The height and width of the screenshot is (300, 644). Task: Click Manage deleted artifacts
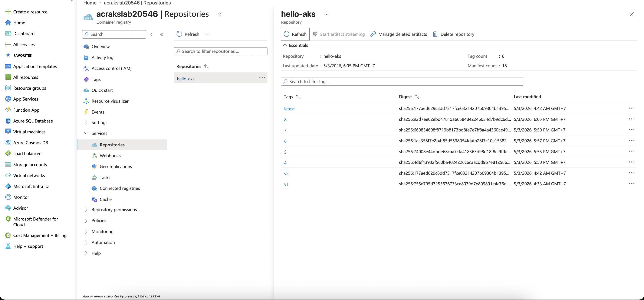(x=398, y=34)
